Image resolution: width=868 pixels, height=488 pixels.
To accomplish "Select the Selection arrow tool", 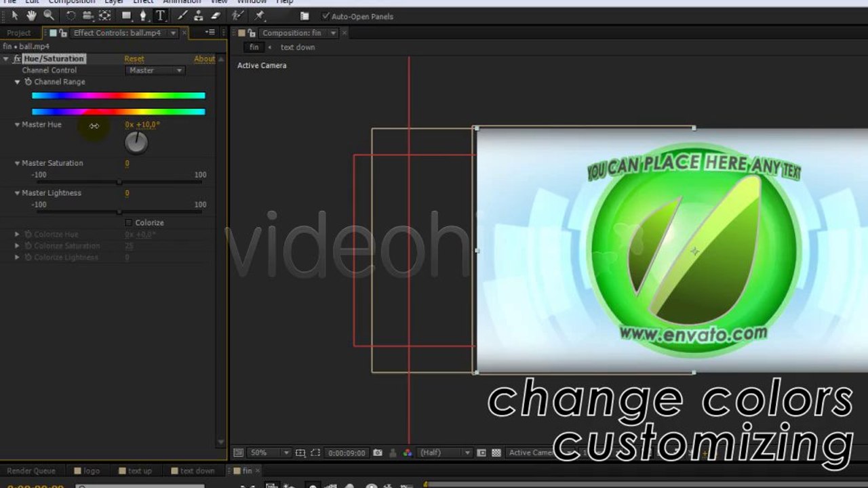I will pos(15,16).
